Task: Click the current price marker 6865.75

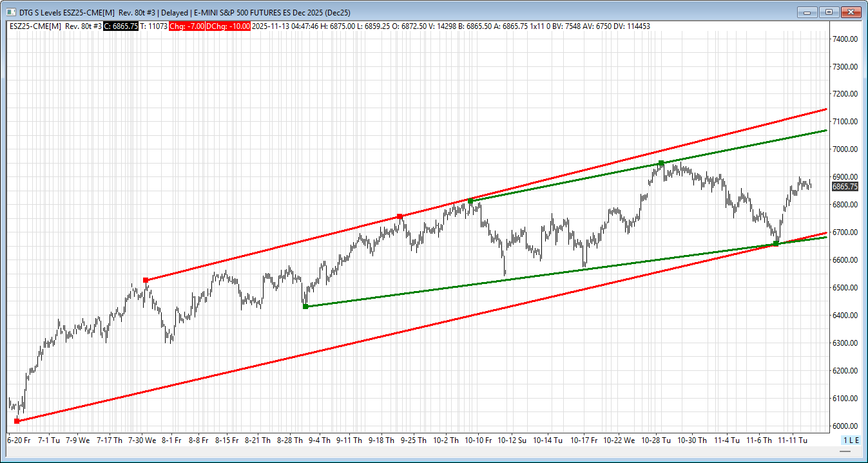Action: click(x=845, y=187)
